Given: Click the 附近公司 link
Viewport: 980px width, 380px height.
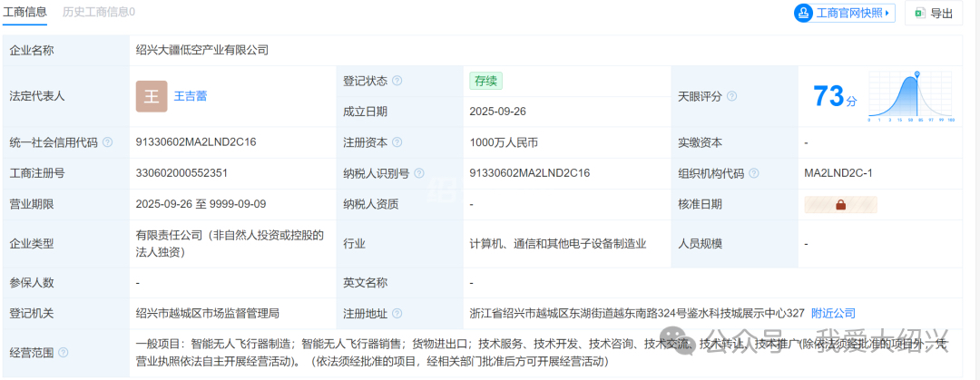Looking at the screenshot, I should [x=833, y=313].
